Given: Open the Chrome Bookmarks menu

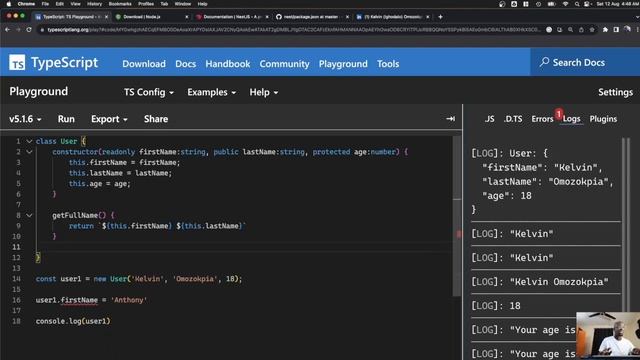Looking at the screenshot, I should [120, 4].
